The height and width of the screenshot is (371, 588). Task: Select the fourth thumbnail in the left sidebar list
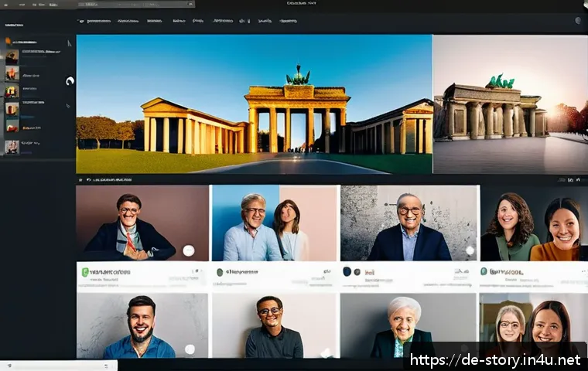[x=12, y=109]
